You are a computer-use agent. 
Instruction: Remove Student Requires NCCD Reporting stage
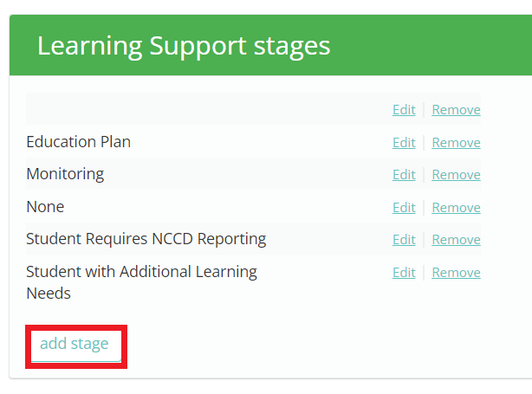(456, 239)
